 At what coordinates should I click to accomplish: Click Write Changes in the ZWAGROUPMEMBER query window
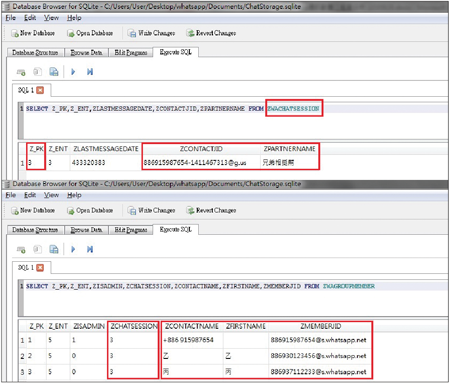pos(152,210)
